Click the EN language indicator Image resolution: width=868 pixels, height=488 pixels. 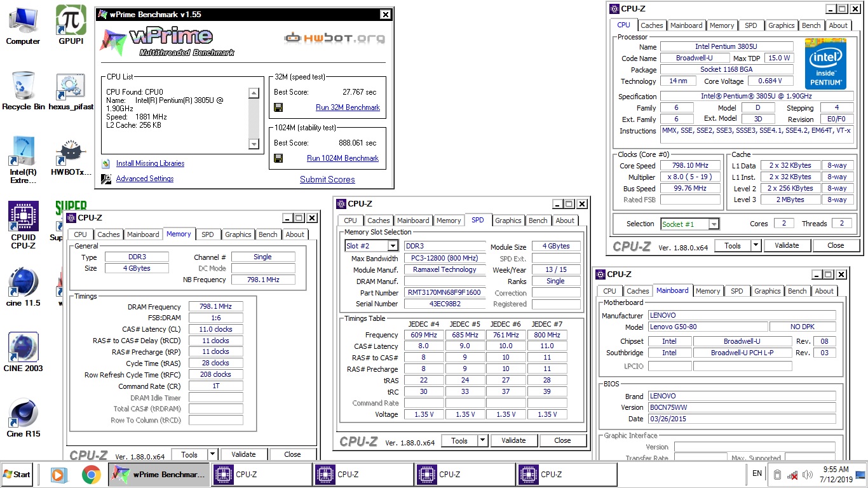(757, 473)
